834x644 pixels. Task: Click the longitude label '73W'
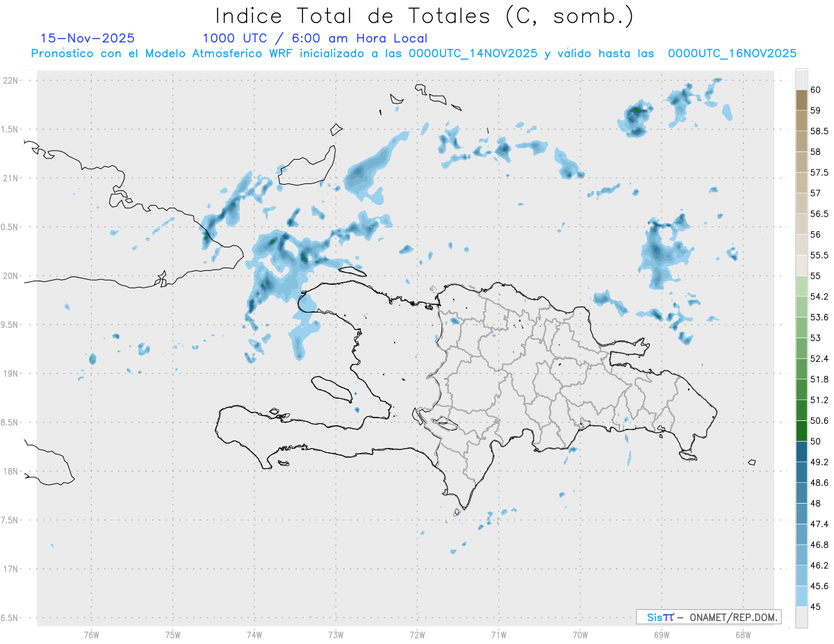[336, 634]
